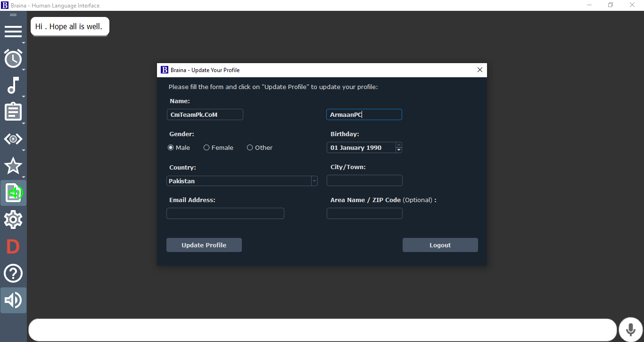Click the command input bar at the bottom
Screen dimensions: 644x342
tap(322, 330)
